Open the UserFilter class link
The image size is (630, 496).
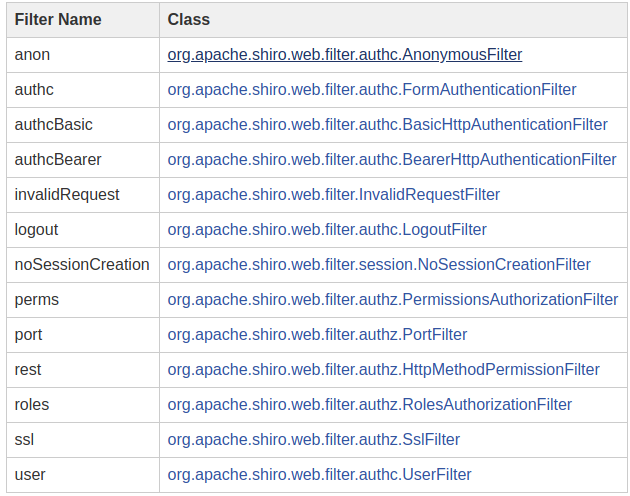point(319,474)
